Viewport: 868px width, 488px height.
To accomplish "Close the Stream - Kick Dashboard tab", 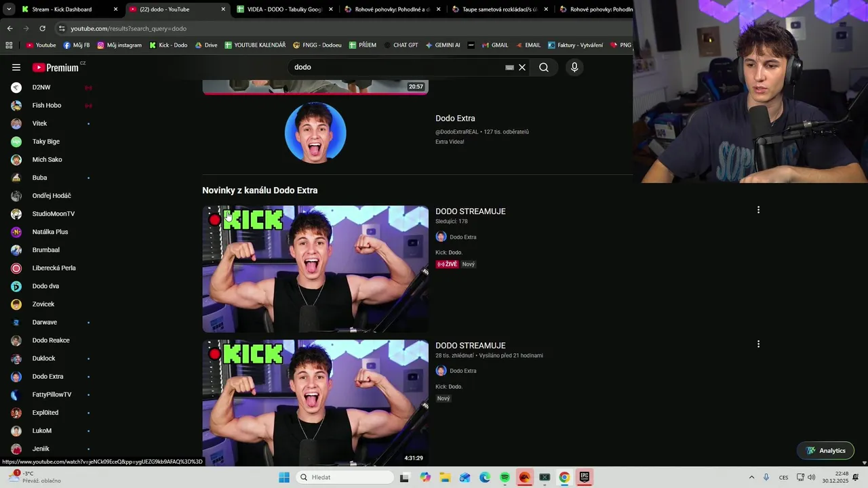I will [x=115, y=9].
